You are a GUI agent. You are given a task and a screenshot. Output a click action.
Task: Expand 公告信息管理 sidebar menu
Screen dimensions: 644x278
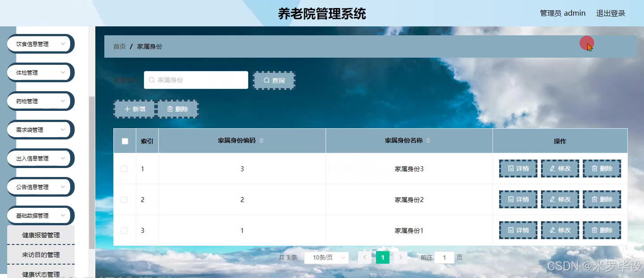click(40, 187)
